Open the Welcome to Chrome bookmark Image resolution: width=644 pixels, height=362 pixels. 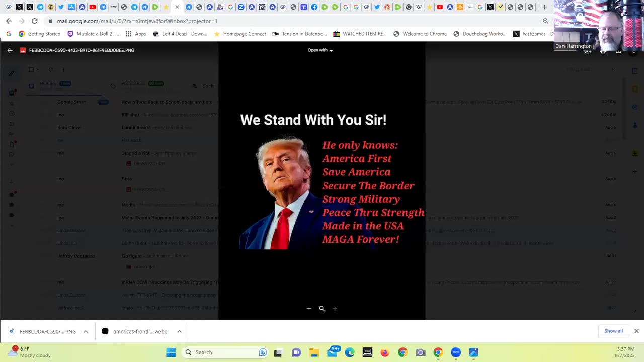pyautogui.click(x=420, y=34)
